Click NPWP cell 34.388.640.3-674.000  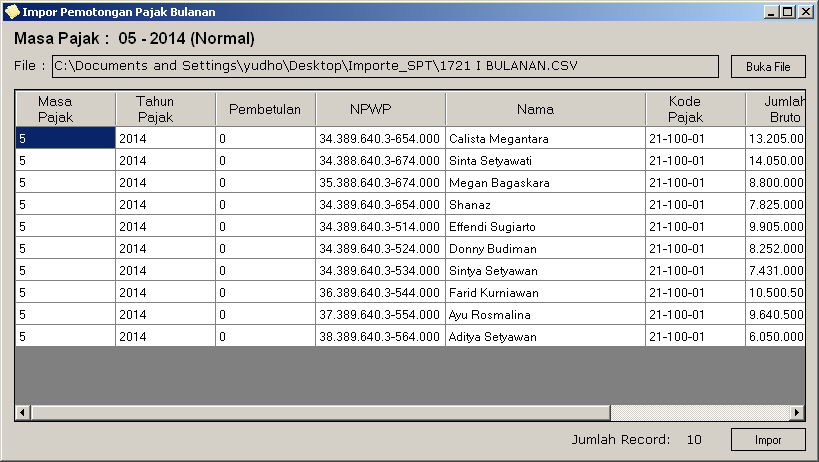pyautogui.click(x=380, y=160)
